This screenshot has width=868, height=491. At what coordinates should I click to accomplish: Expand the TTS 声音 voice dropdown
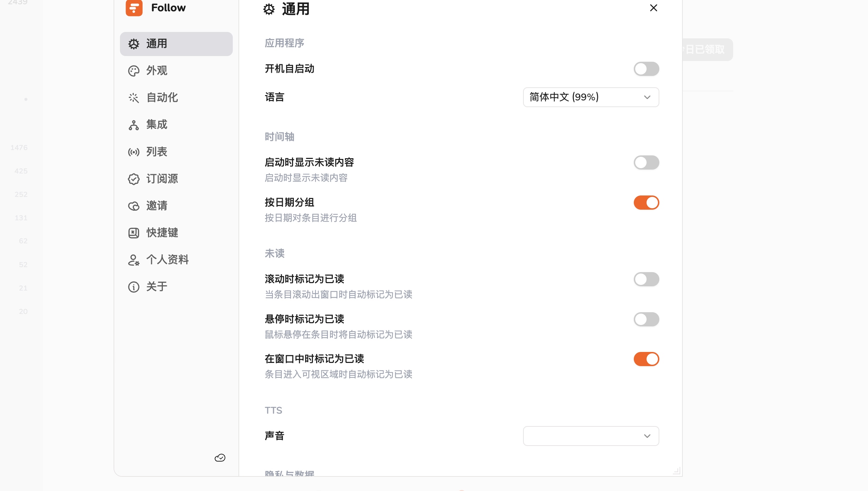point(591,436)
